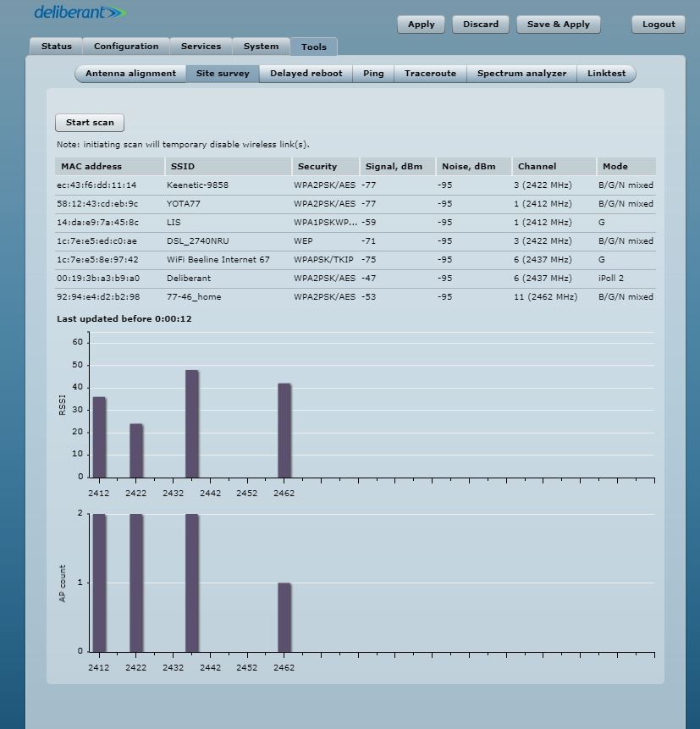Click the 2437 MHz bar in RSSI chart

point(192,423)
